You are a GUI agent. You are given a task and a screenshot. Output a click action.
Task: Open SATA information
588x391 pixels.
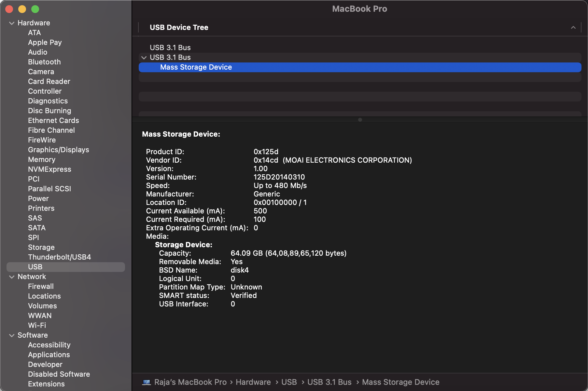point(37,228)
